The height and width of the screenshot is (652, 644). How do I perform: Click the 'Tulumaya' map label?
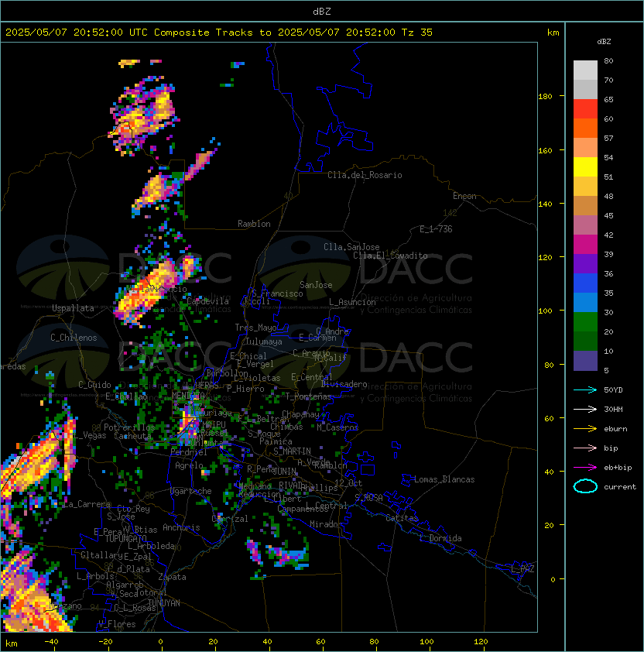click(264, 341)
